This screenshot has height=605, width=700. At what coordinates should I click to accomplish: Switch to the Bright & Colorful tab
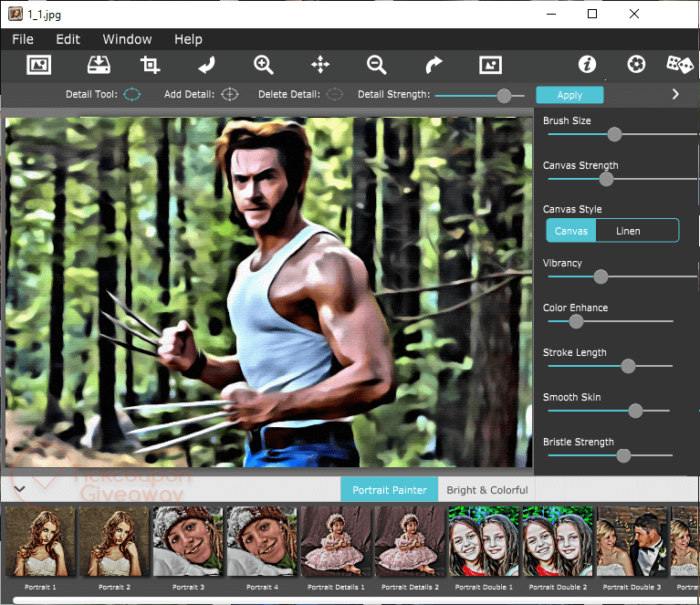coord(486,490)
